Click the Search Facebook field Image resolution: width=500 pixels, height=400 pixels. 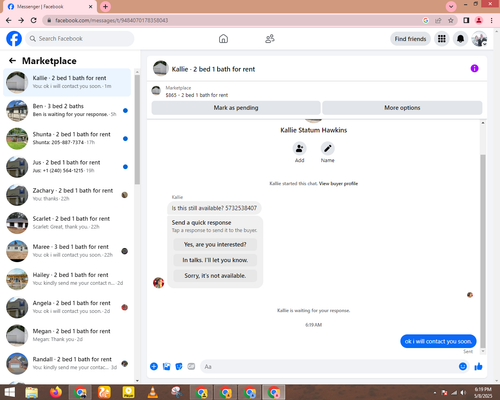pos(80,39)
